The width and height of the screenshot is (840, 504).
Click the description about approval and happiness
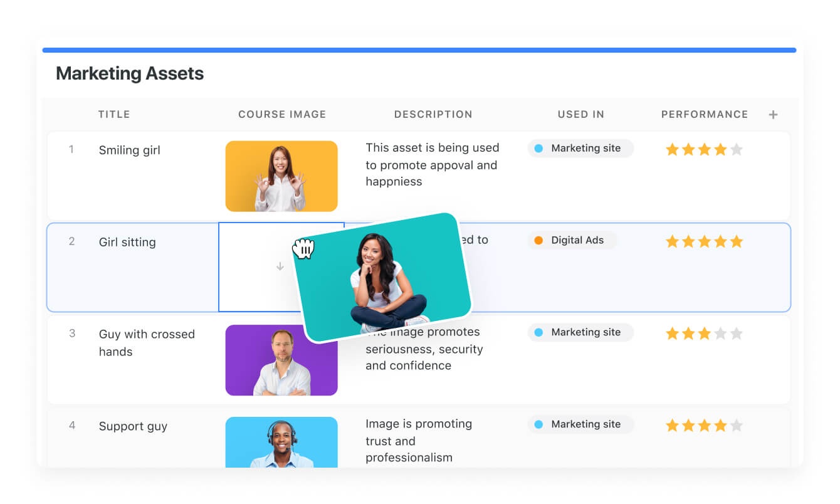[433, 165]
